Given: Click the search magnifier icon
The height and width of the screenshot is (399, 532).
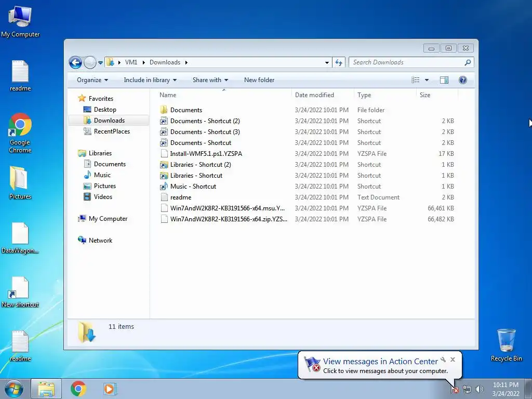Looking at the screenshot, I should [468, 62].
